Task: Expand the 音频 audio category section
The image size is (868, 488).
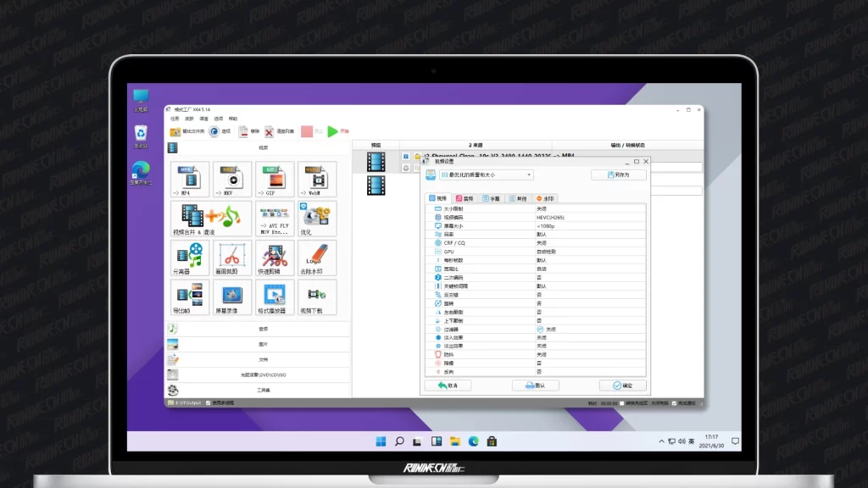Action: [263, 329]
